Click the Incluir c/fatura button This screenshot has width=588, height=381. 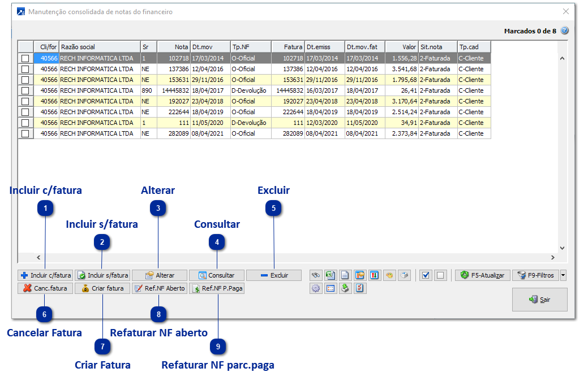coord(45,275)
